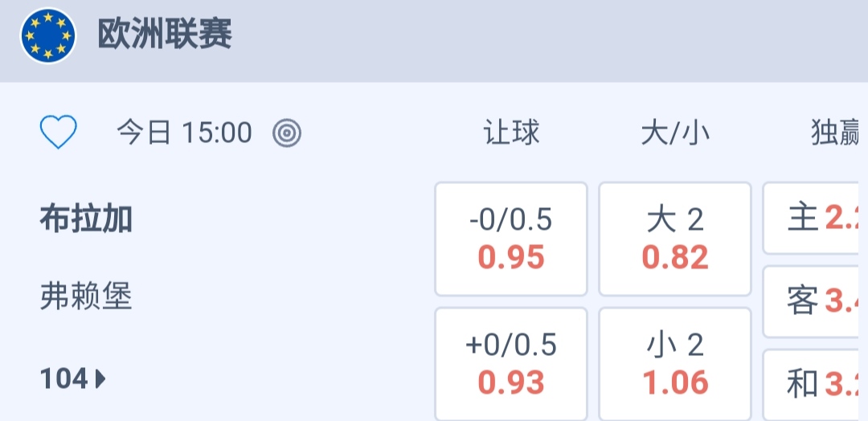Click the EU flag league icon

[48, 37]
